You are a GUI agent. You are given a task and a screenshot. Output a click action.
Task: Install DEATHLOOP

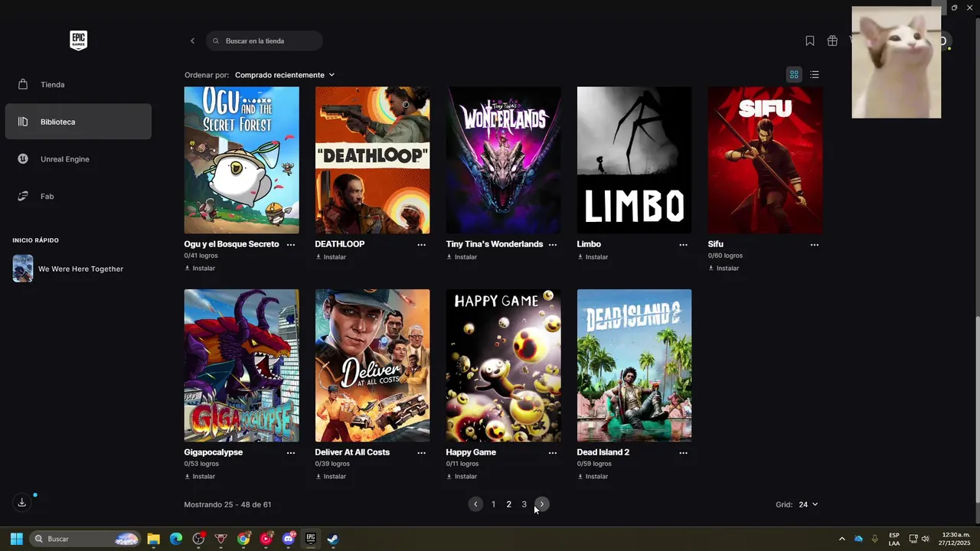click(331, 257)
